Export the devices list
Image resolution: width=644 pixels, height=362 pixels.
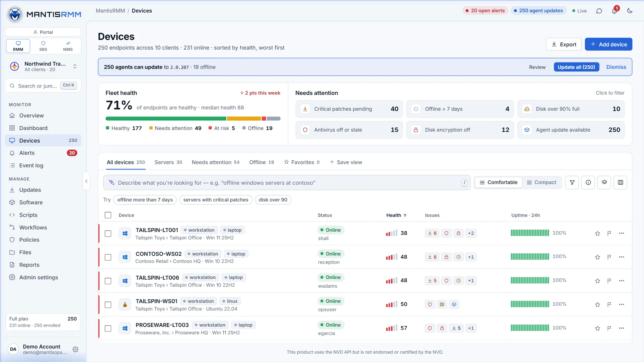[564, 44]
